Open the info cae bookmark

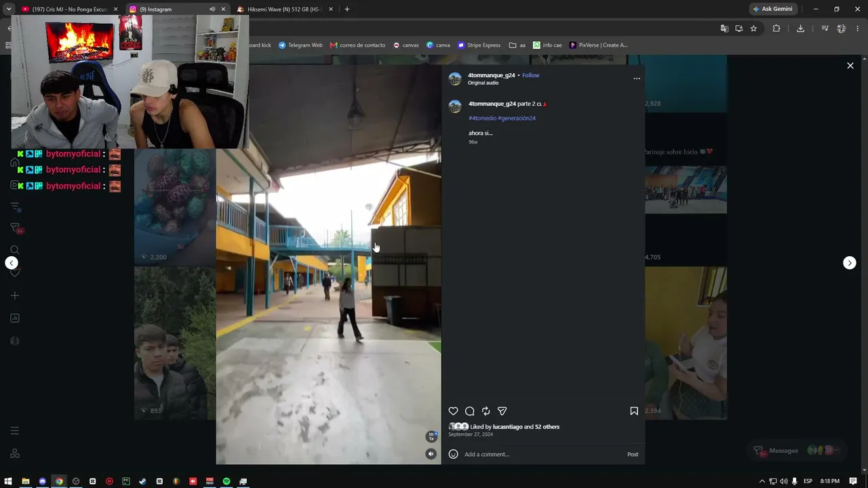[547, 45]
